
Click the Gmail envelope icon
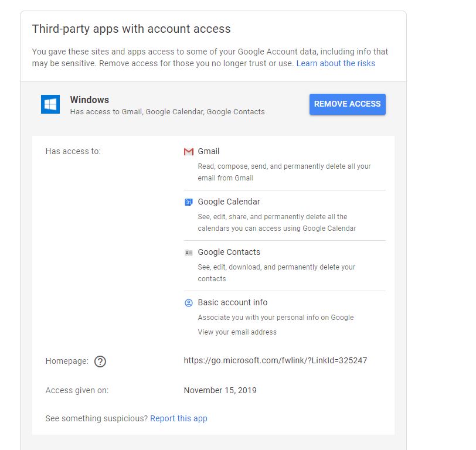(189, 151)
